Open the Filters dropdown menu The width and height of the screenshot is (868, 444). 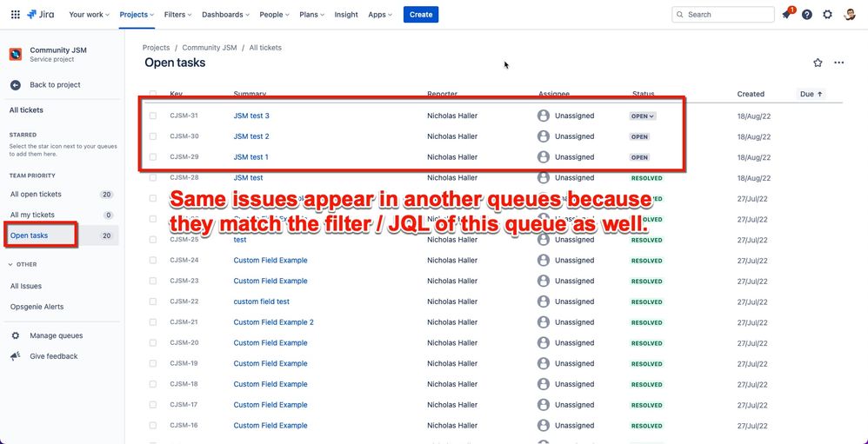point(177,15)
